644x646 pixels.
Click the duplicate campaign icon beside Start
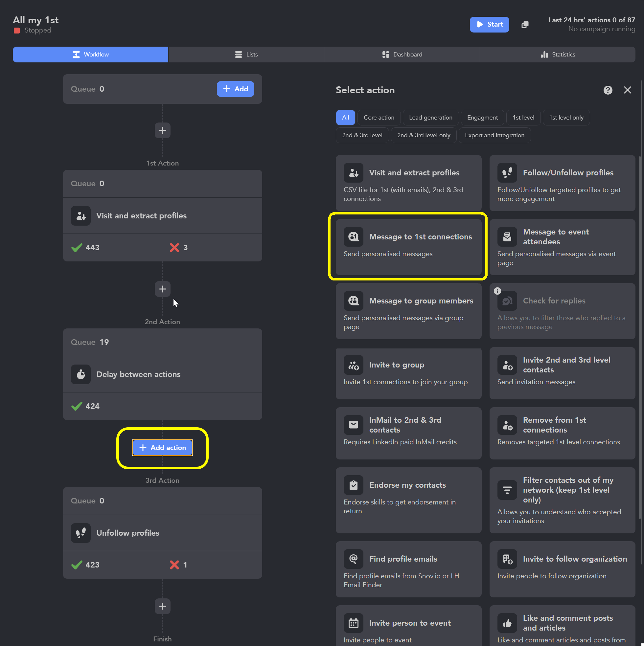[525, 24]
